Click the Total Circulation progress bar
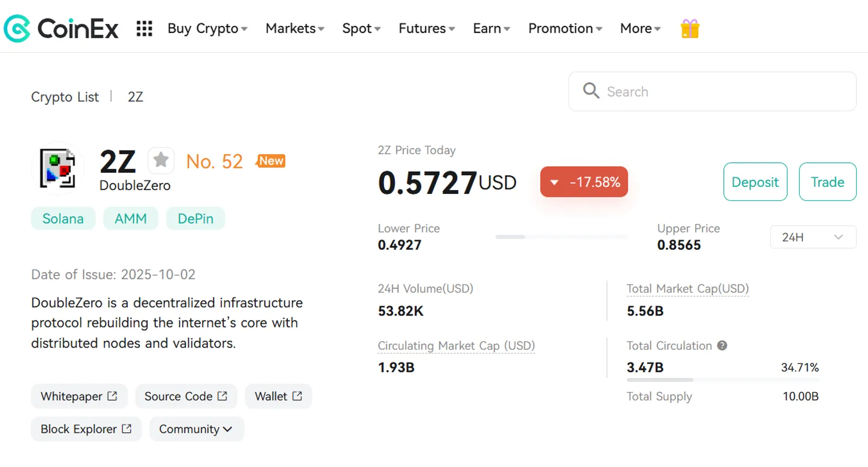Image resolution: width=868 pixels, height=467 pixels. point(723,380)
